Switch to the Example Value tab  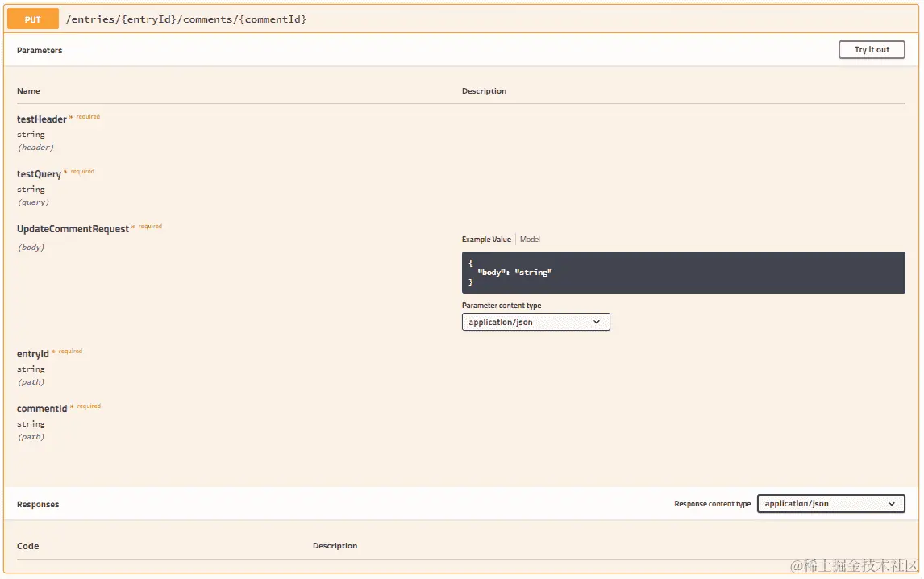486,240
